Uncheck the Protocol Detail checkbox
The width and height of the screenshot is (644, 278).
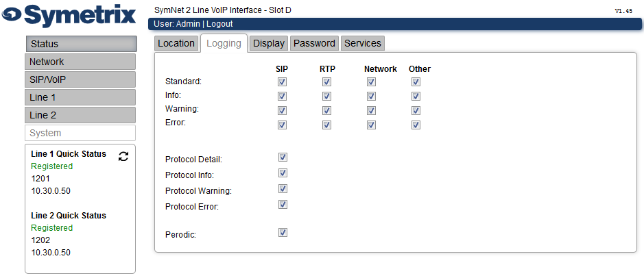(283, 157)
